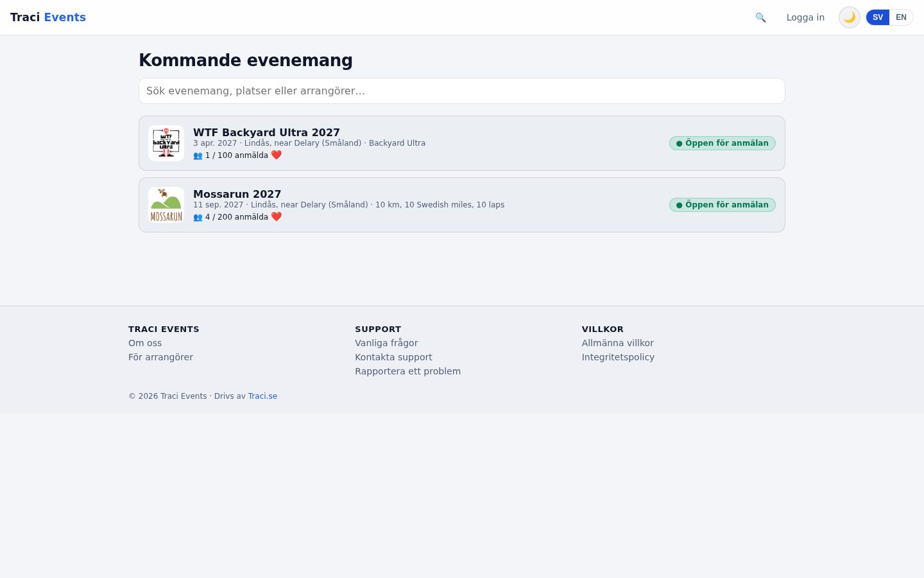The width and height of the screenshot is (924, 578).
Task: Open Logga in link
Action: tap(805, 17)
